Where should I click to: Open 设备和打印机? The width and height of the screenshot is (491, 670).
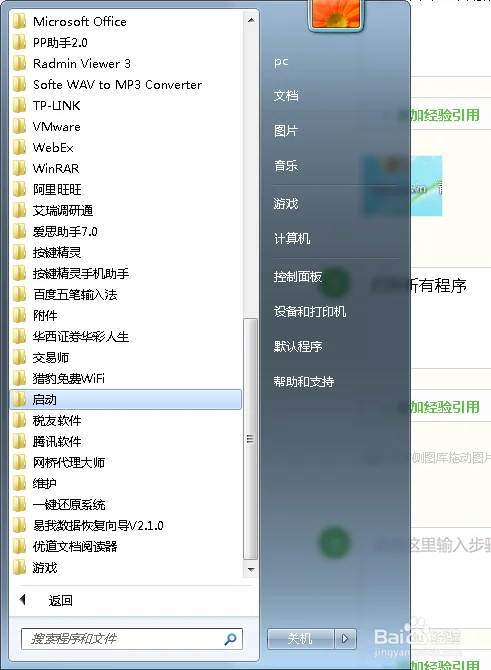pos(310,311)
